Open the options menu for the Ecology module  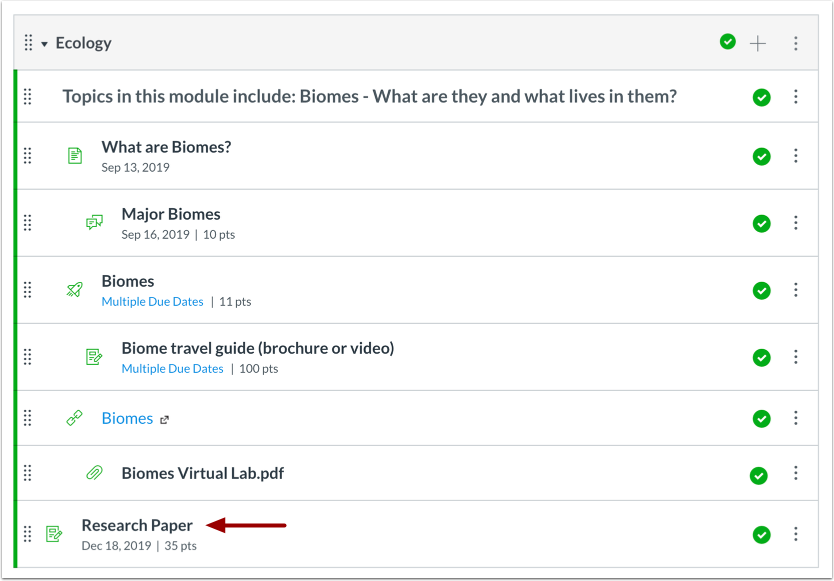pos(796,43)
